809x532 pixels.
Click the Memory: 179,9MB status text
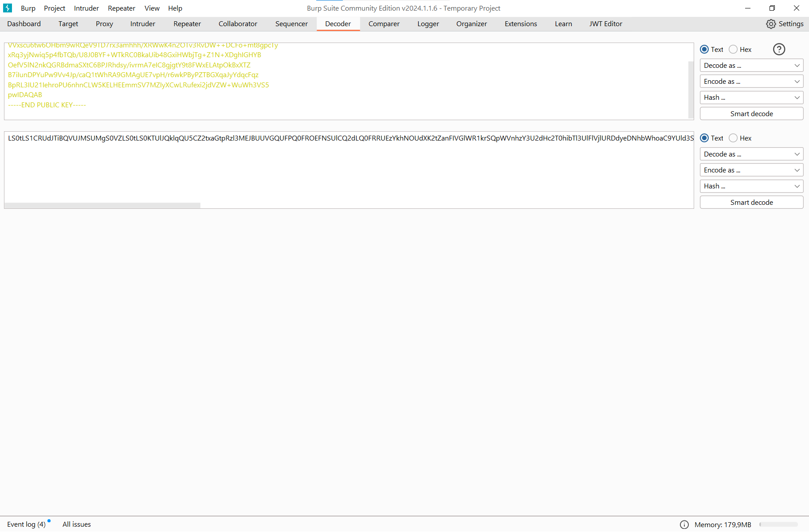[x=723, y=524]
